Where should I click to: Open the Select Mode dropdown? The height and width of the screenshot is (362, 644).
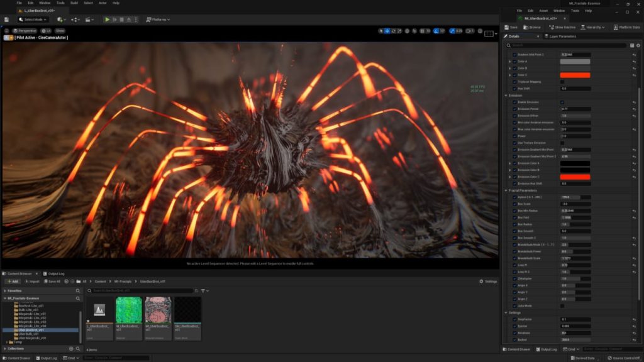(x=31, y=19)
